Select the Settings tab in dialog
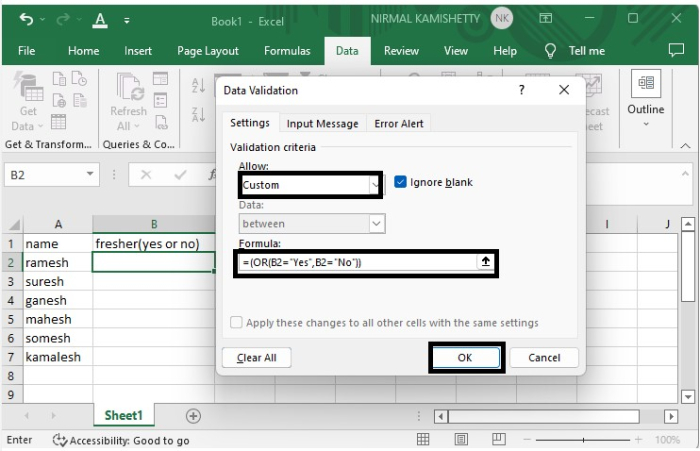700x451 pixels. 250,123
